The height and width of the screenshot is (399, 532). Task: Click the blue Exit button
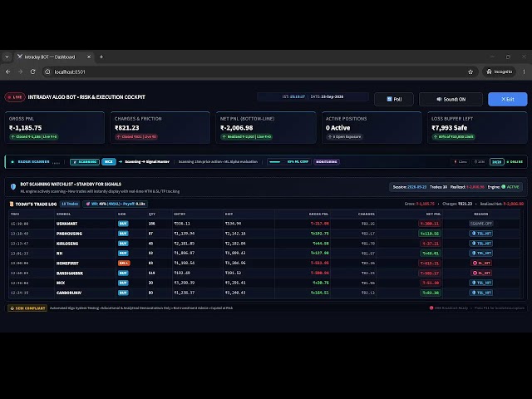pos(508,99)
